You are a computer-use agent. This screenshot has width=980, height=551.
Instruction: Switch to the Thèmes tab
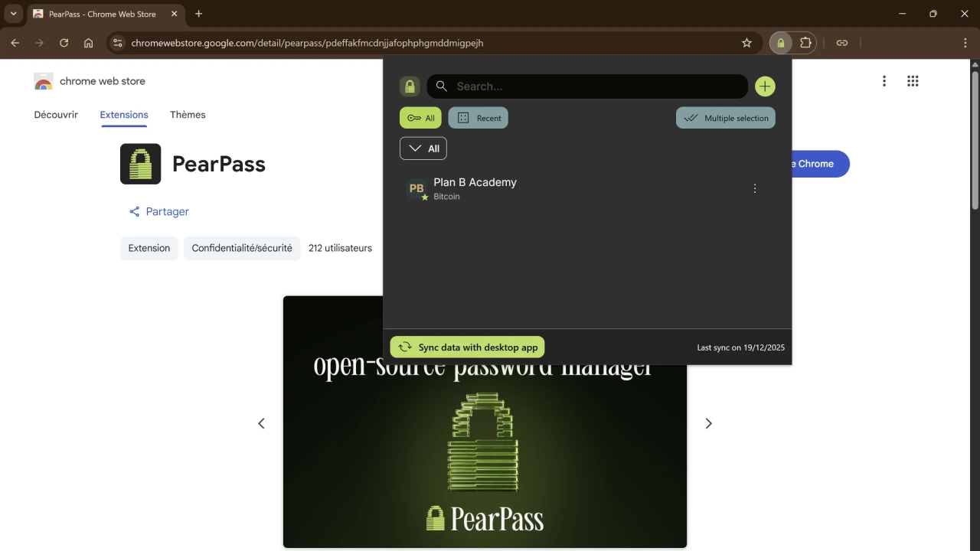(188, 115)
